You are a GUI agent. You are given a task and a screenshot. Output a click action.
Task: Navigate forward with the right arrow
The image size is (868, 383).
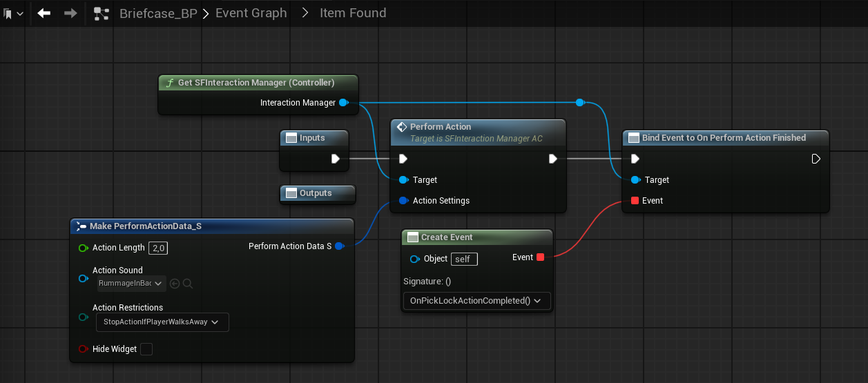(x=70, y=13)
